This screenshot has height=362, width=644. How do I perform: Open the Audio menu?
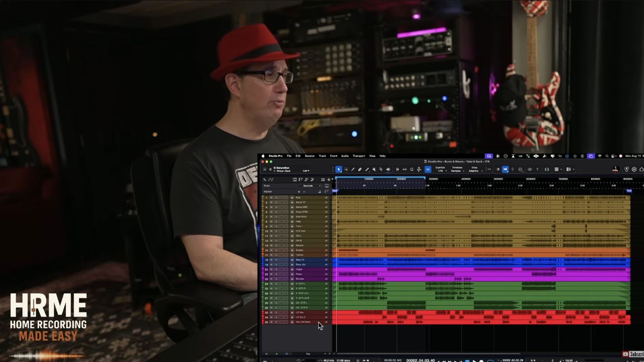click(x=345, y=156)
